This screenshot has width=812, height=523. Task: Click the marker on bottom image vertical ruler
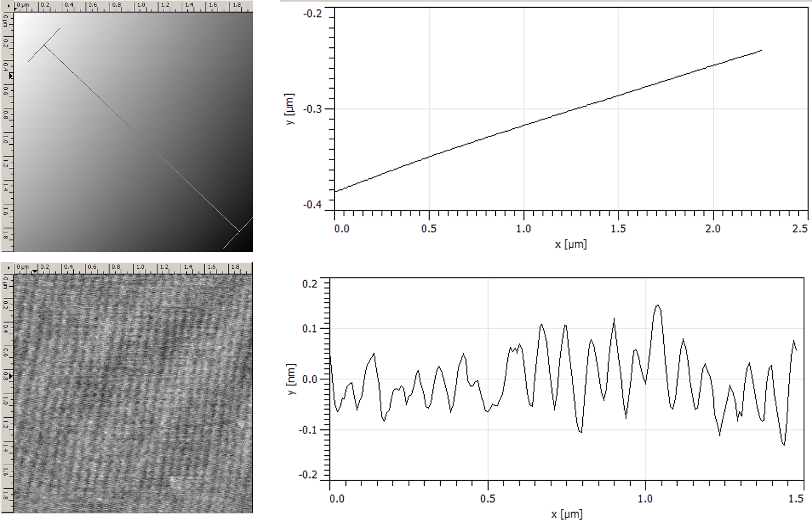[x=10, y=375]
